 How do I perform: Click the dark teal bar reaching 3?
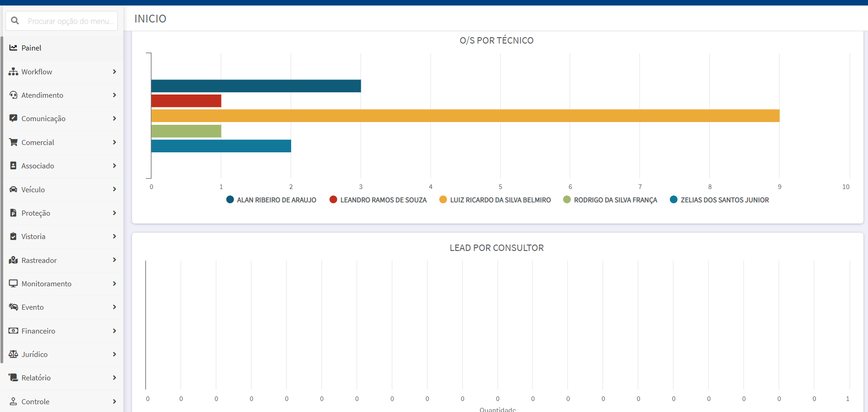tap(256, 86)
